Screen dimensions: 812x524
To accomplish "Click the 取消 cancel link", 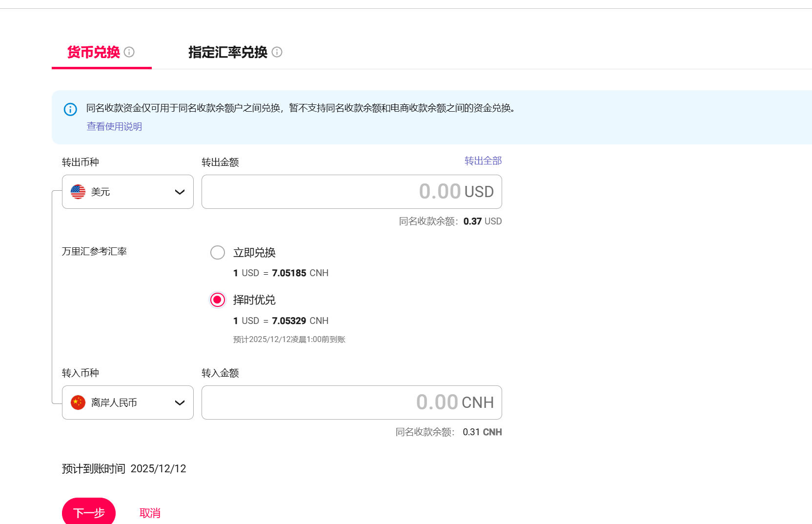I will pos(150,513).
